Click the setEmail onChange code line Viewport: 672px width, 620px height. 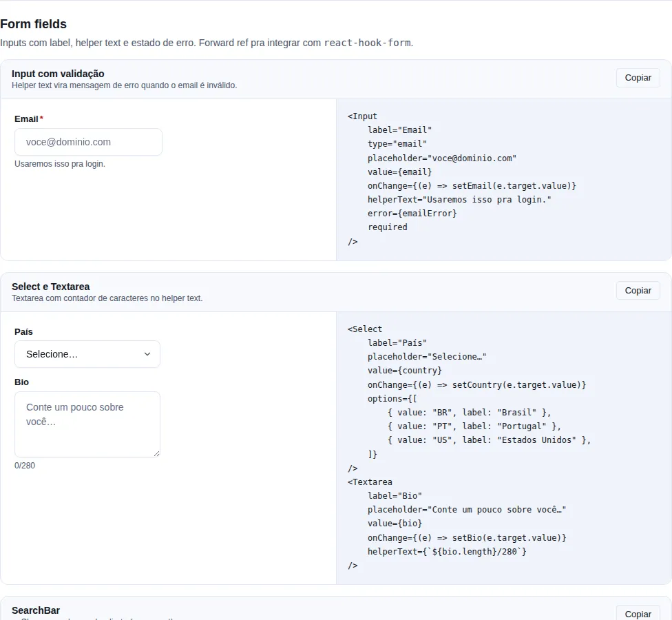(x=472, y=186)
